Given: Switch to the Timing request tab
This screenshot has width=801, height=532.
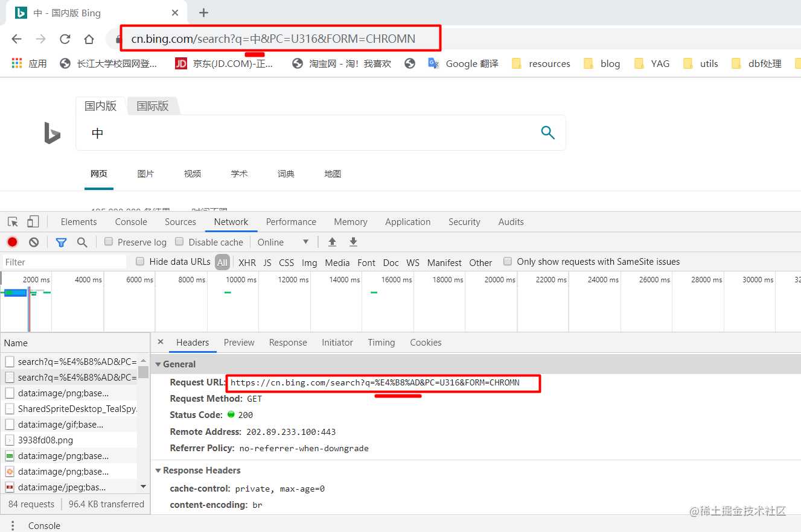Looking at the screenshot, I should [381, 343].
